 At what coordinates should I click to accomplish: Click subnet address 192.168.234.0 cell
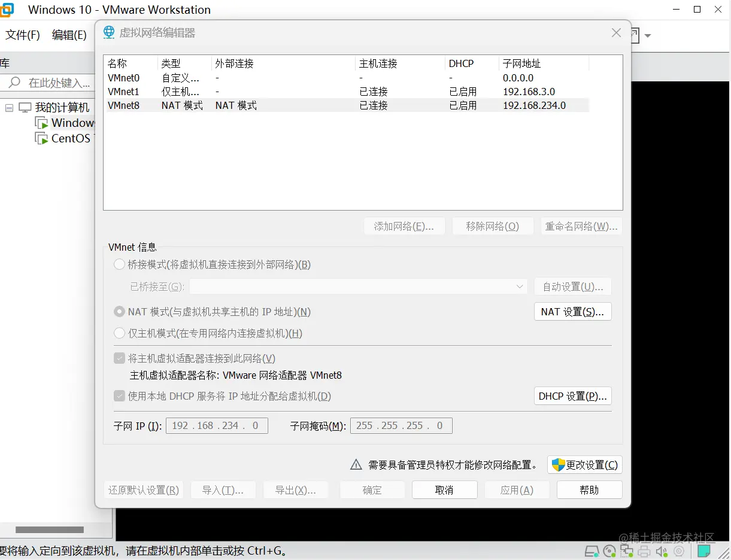point(534,105)
